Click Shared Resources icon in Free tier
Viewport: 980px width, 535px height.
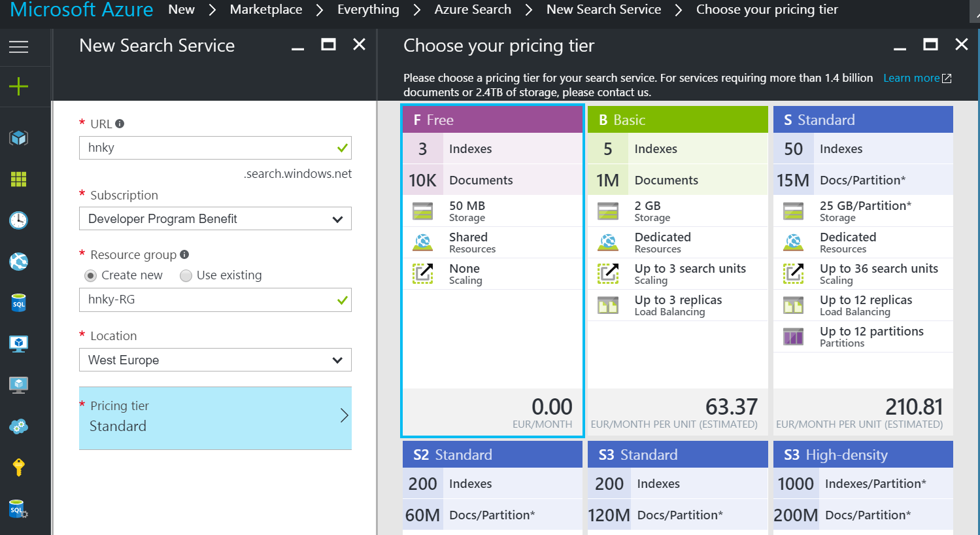[x=423, y=243]
